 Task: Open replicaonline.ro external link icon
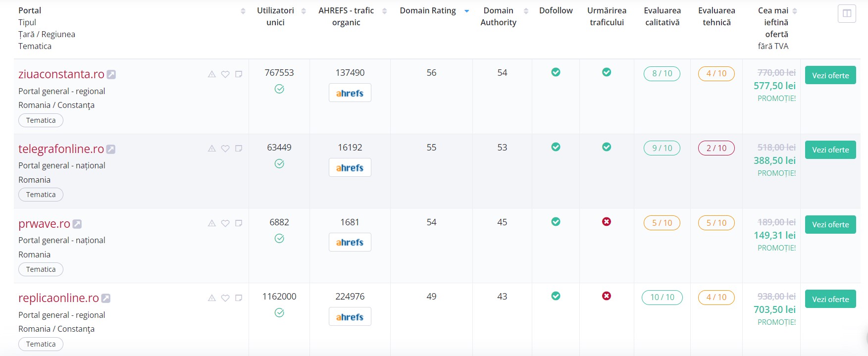(106, 298)
